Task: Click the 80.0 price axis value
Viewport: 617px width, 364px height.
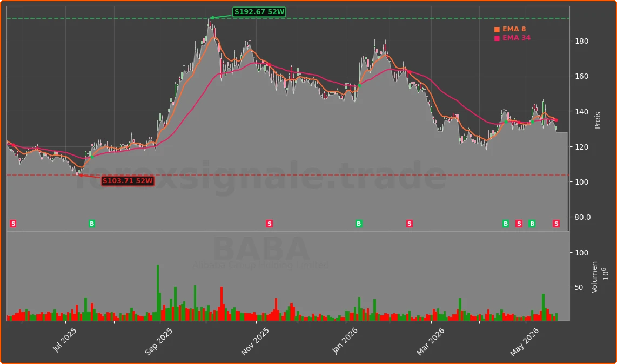Action: pyautogui.click(x=582, y=217)
